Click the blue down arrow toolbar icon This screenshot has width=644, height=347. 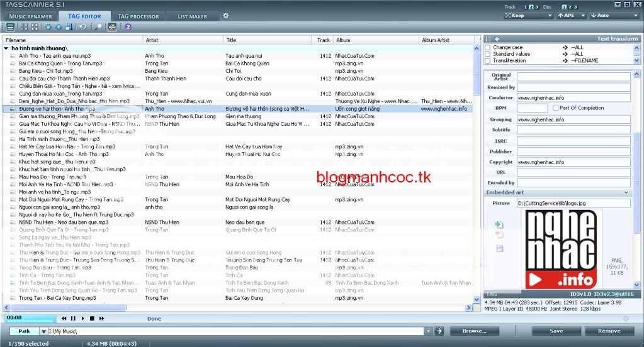(x=48, y=27)
